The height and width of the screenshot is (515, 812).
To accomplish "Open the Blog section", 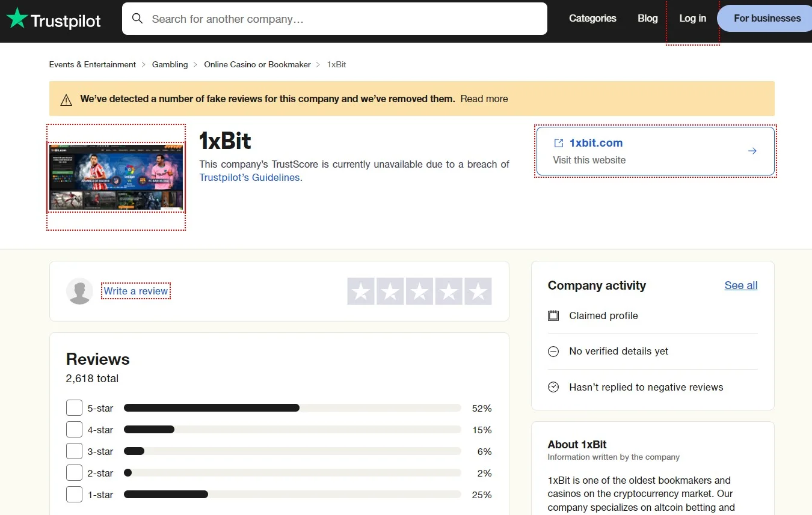I will [647, 19].
